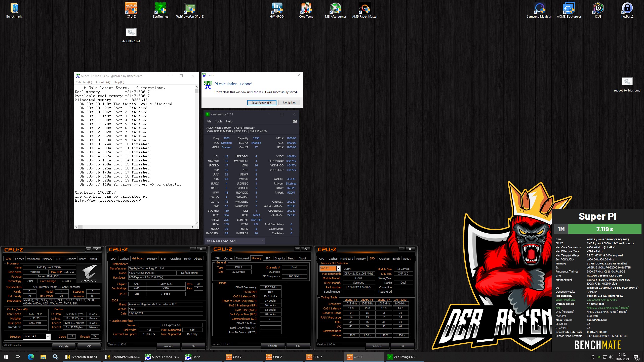Viewport: 644px width, 362px height.
Task: Launch the AMD Ryzen Master shortcut
Action: tap(365, 11)
